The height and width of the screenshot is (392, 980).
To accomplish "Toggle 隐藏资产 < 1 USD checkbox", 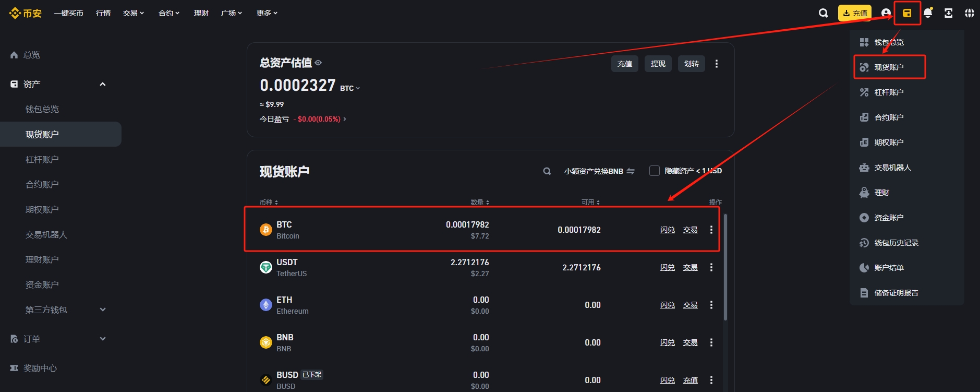I will click(x=655, y=171).
